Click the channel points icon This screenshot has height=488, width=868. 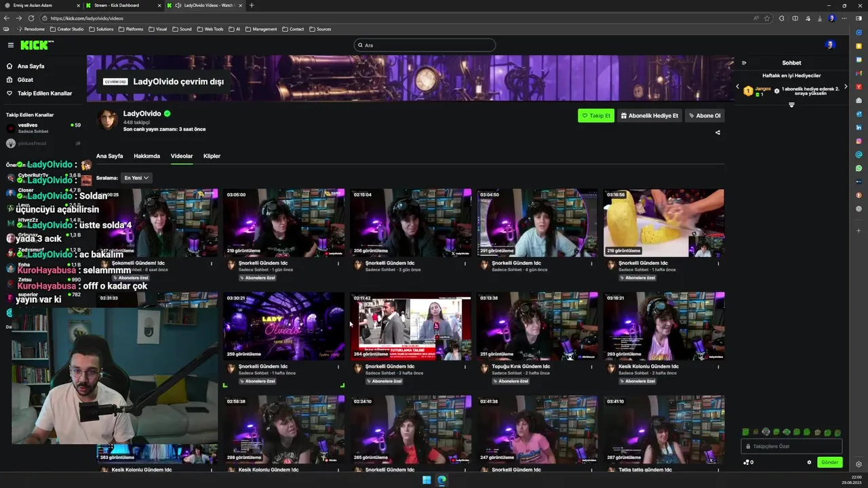point(747,462)
